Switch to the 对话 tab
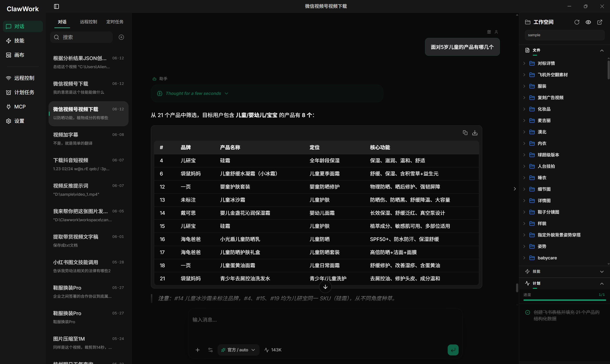The height and width of the screenshot is (364, 610). (x=62, y=22)
